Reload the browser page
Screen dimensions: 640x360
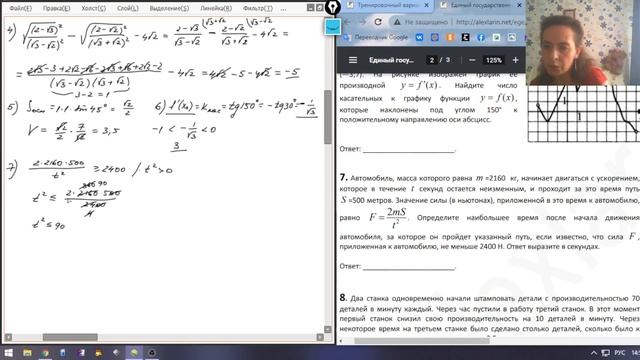click(x=378, y=22)
